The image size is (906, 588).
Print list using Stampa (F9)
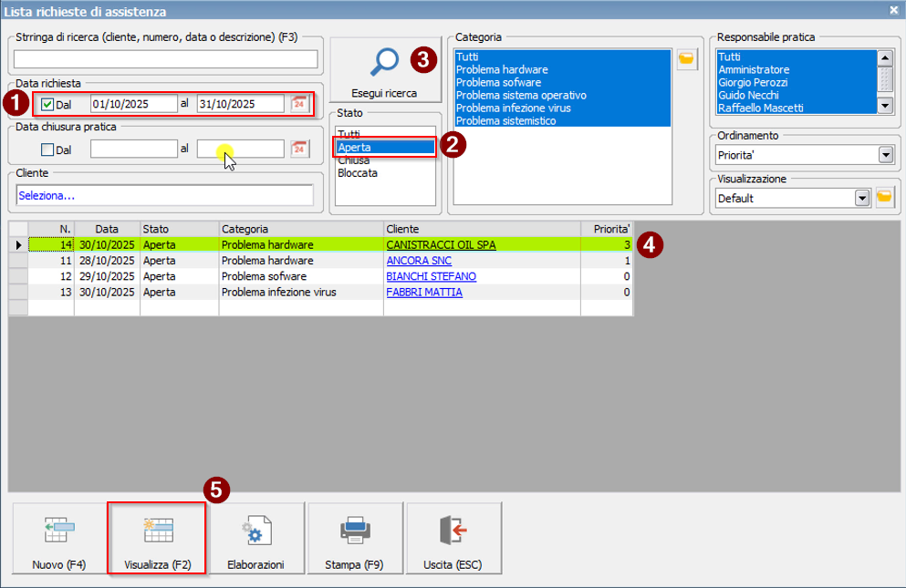(x=354, y=539)
